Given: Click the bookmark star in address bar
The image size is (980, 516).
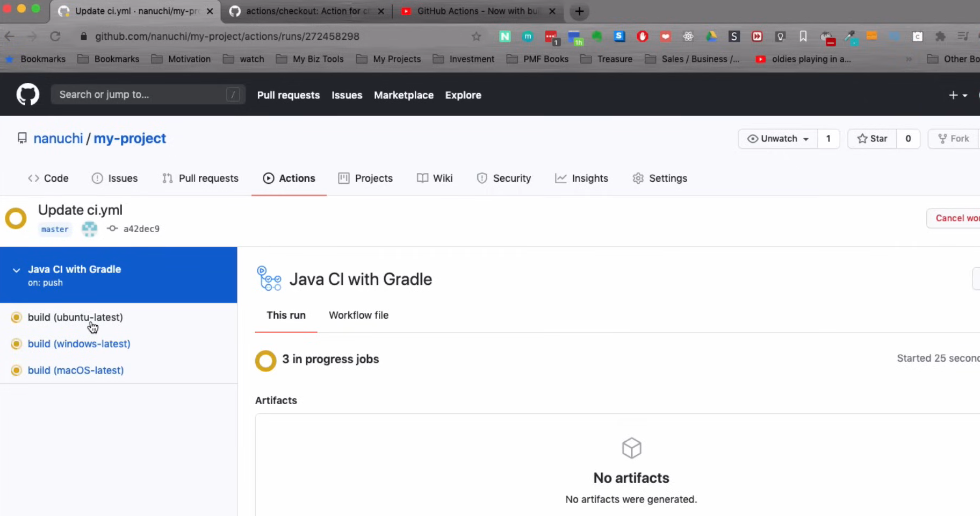Looking at the screenshot, I should pos(476,37).
